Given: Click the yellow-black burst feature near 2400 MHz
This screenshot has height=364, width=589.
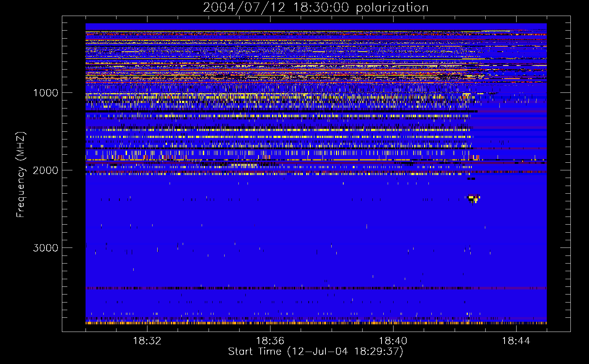Looking at the screenshot, I should [x=474, y=199].
